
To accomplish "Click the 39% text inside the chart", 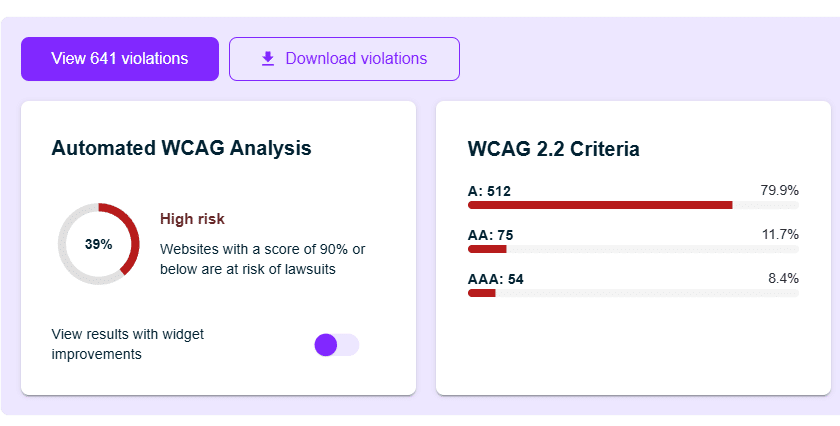I will [x=98, y=244].
